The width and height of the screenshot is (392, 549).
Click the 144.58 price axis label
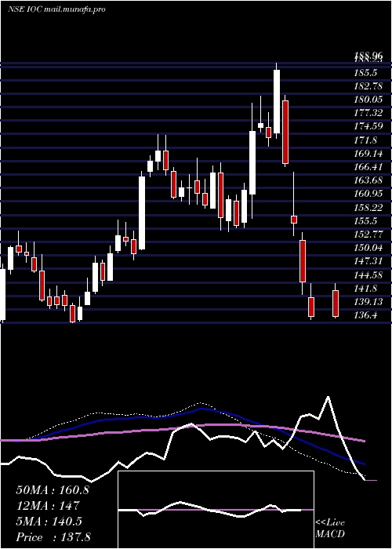click(x=368, y=274)
